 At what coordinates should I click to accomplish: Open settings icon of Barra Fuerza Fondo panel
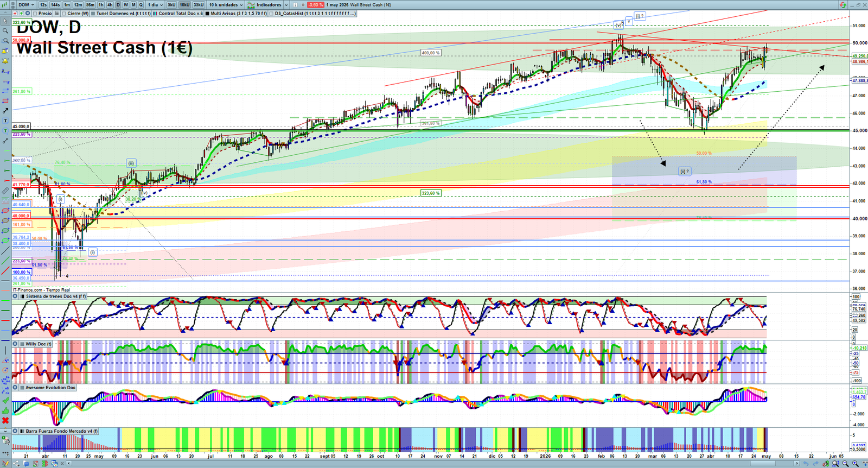click(15, 431)
